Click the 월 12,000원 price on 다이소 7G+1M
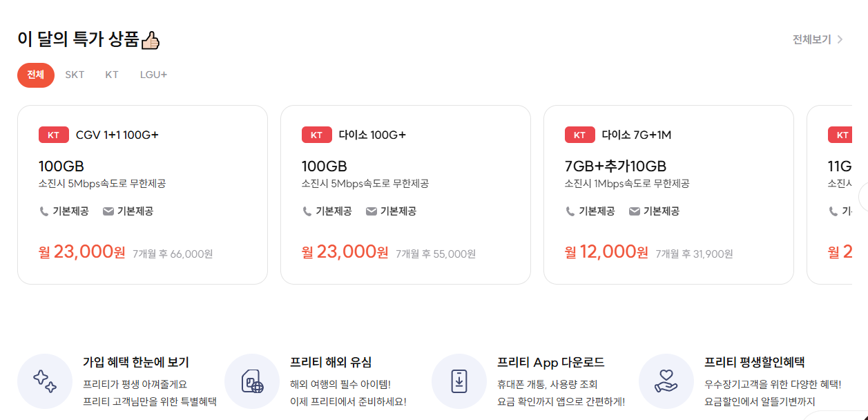 click(606, 252)
